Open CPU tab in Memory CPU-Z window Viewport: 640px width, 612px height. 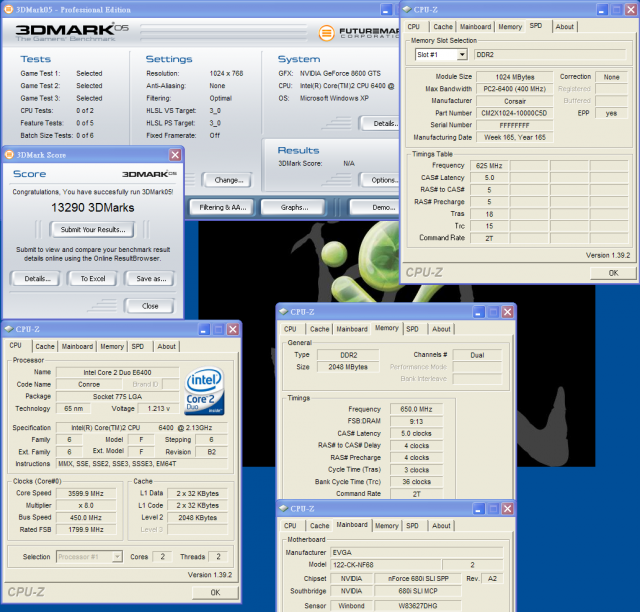click(290, 329)
